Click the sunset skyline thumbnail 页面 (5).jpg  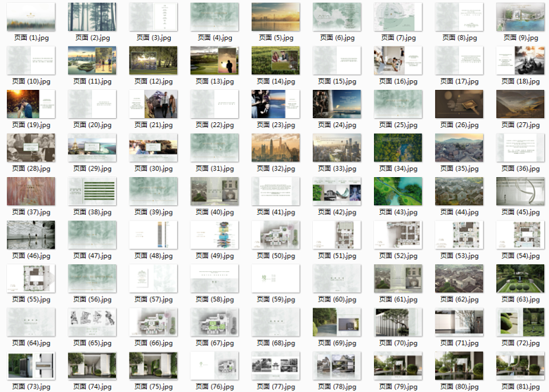click(x=275, y=17)
